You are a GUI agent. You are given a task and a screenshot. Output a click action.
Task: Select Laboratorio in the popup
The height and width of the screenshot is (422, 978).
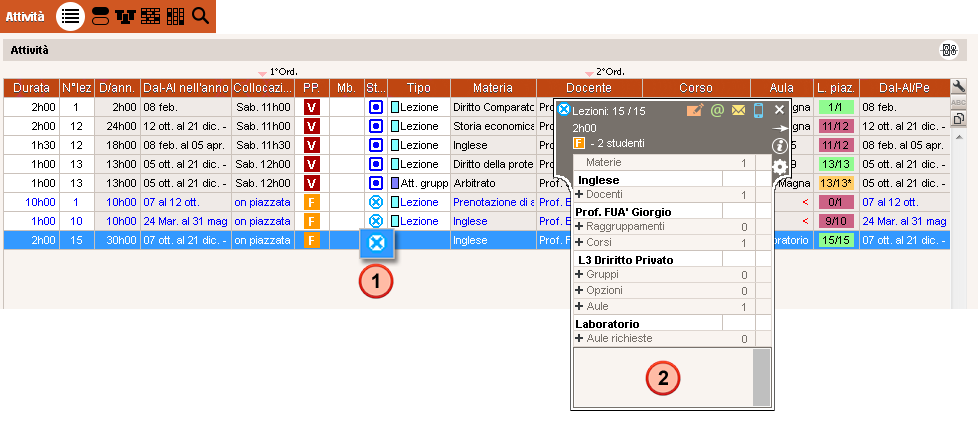click(647, 324)
